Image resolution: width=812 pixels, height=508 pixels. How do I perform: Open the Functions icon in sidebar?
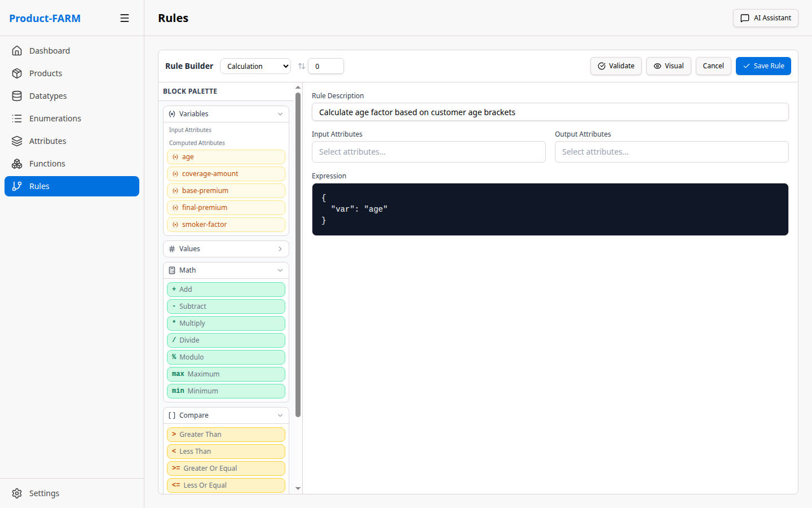pos(17,163)
